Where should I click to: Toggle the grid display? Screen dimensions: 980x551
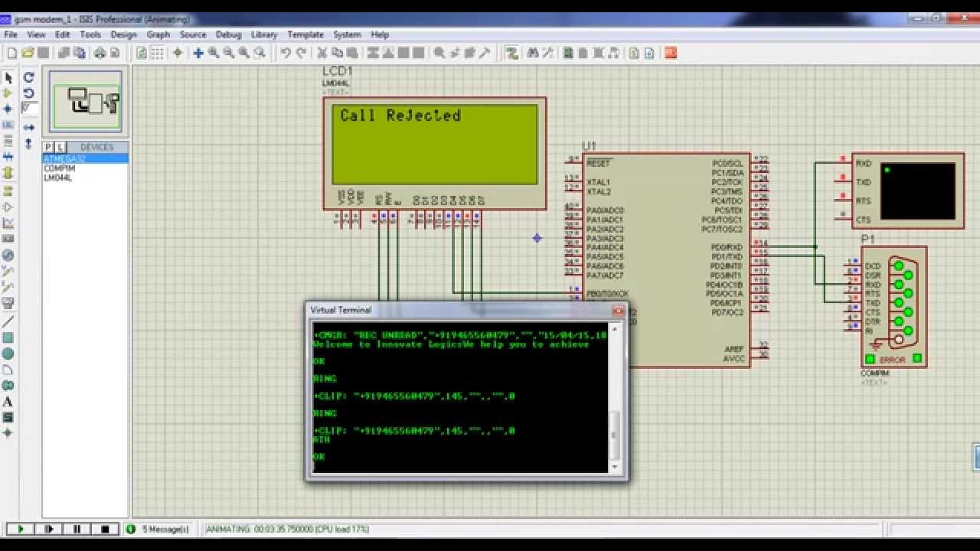click(157, 53)
